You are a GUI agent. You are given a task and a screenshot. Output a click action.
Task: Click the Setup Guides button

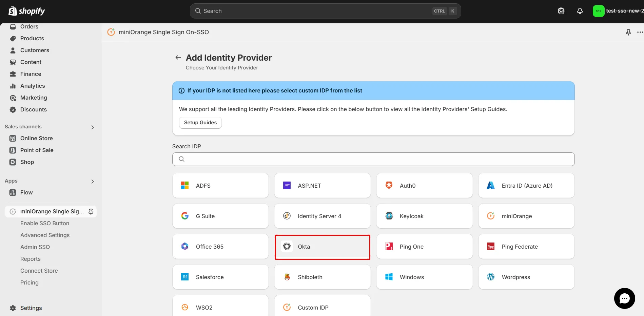pos(200,123)
